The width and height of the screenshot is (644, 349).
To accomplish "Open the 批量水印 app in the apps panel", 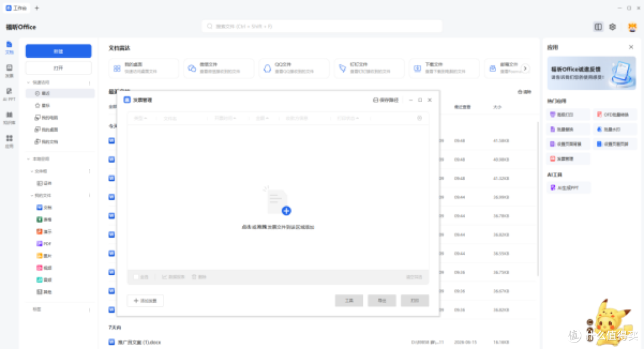I will [x=615, y=129].
